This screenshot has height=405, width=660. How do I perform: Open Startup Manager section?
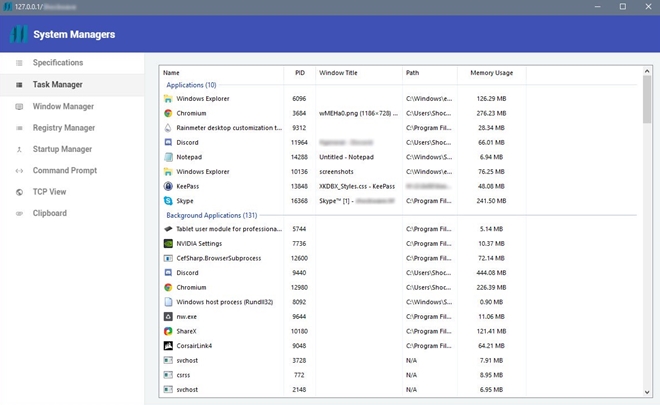coord(72,149)
